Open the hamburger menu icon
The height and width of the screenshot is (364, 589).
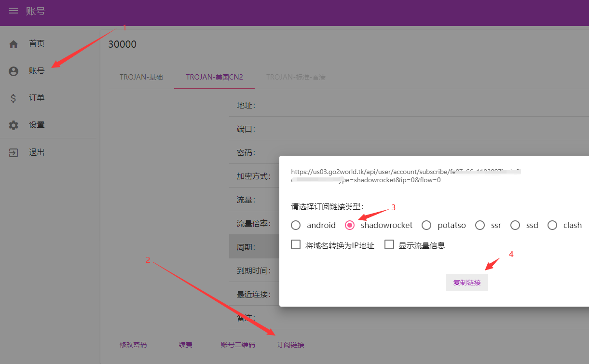click(14, 11)
